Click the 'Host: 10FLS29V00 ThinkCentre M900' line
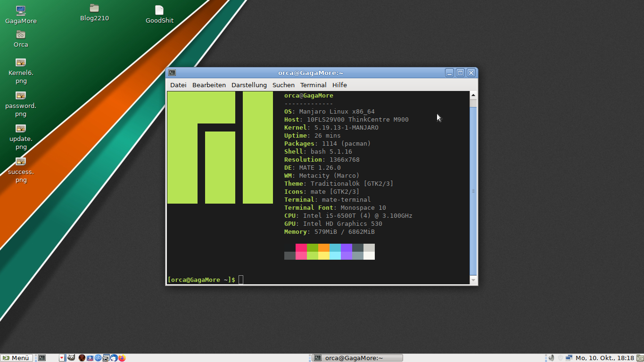This screenshot has height=362, width=644. [347, 120]
